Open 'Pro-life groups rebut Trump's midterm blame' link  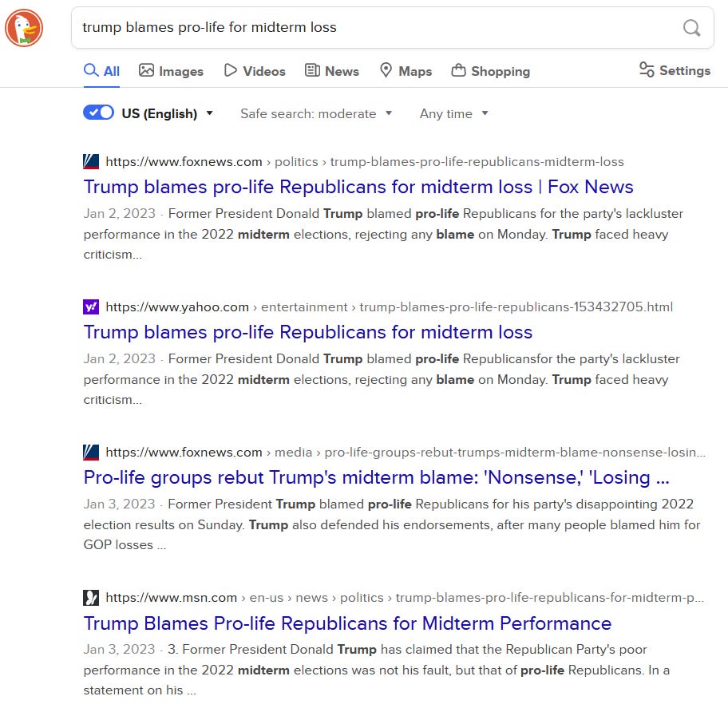coord(377,477)
